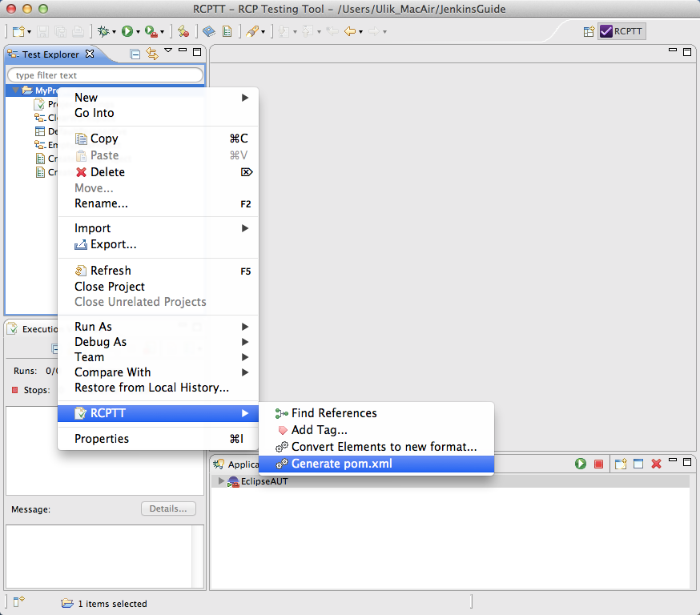The width and height of the screenshot is (700, 615).
Task: Maximize the Test Explorer view
Action: 197,52
